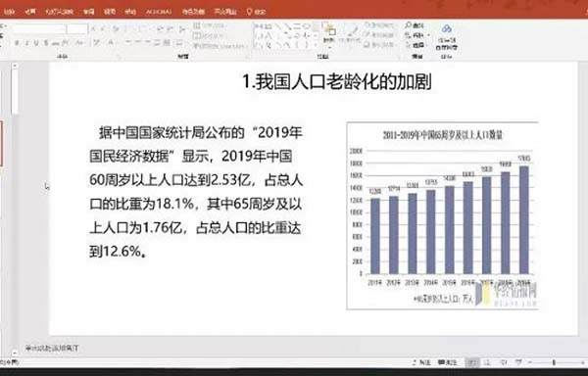This screenshot has width=588, height=376.
Task: Click the notes pane placeholder text below slide
Action: pos(52,349)
